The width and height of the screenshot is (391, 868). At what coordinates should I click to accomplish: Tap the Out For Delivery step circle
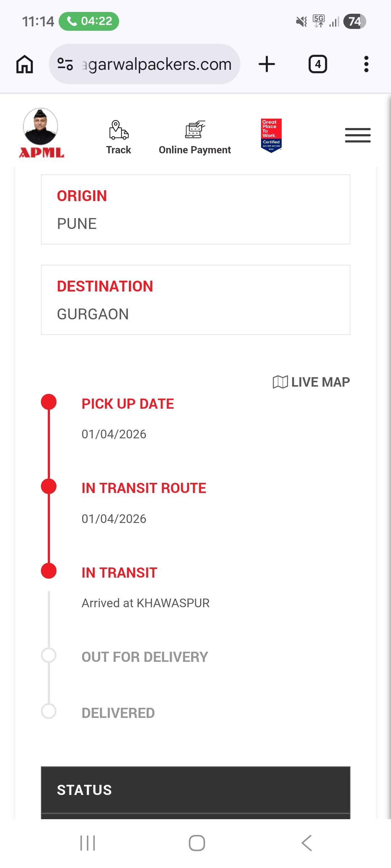pyautogui.click(x=49, y=655)
